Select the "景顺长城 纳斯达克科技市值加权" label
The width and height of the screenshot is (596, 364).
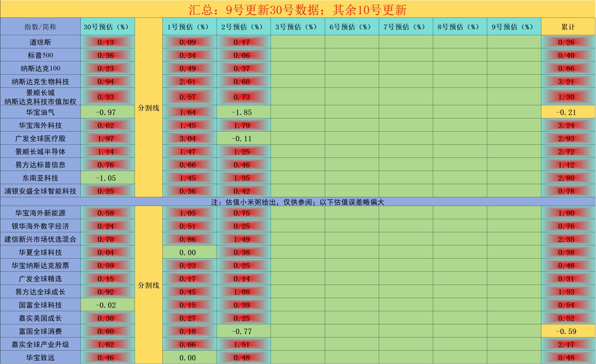[x=40, y=97]
